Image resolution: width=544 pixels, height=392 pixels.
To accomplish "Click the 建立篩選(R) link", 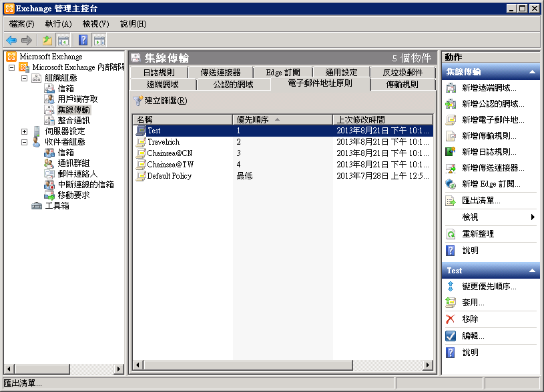I will tap(166, 101).
